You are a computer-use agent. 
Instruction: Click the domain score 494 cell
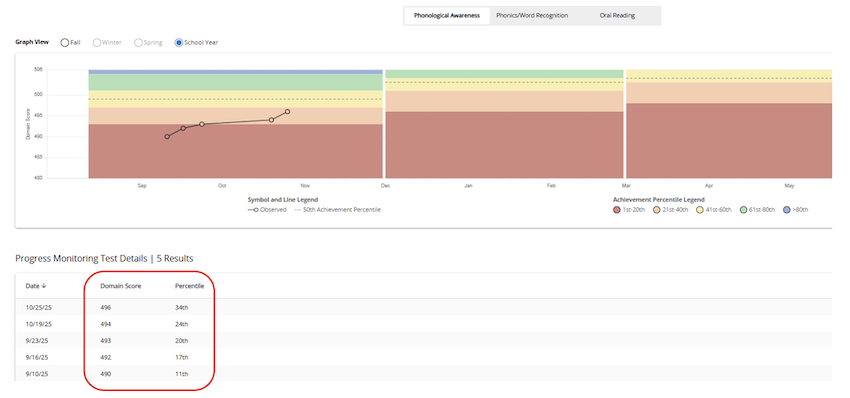[106, 324]
